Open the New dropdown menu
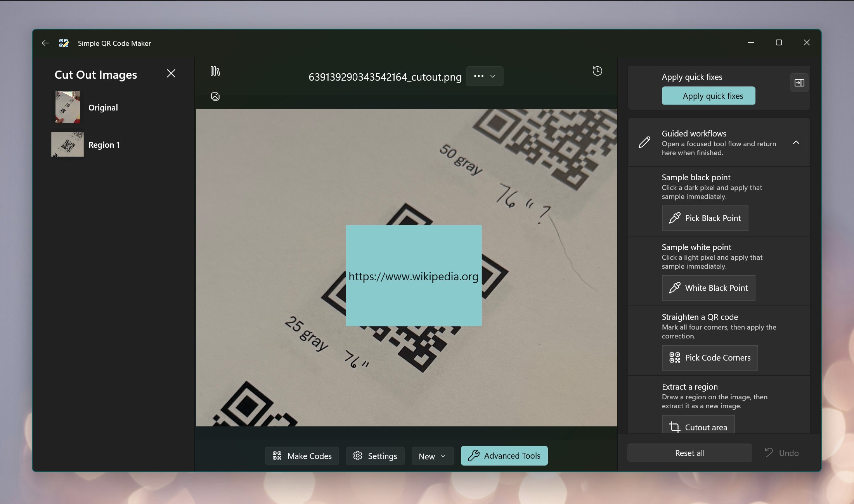 [432, 456]
